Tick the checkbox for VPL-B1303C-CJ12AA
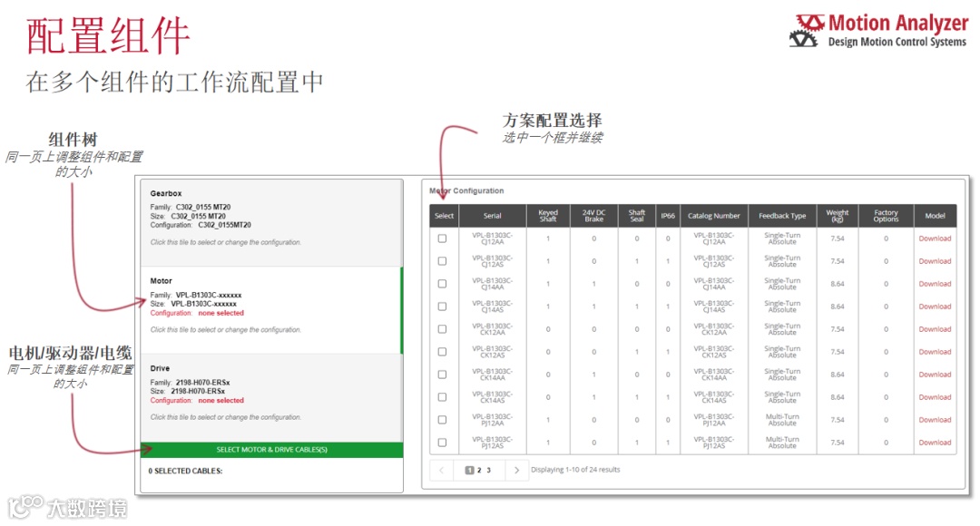Screen dimensions: 980x526 pos(443,239)
